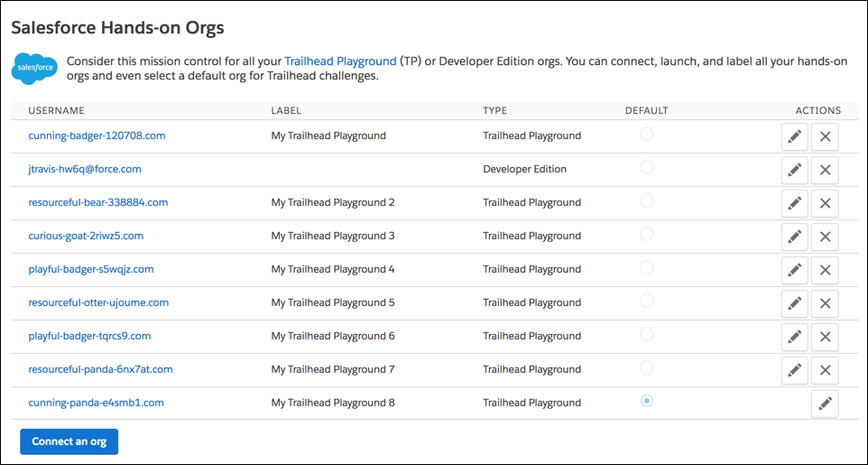Launch resourceful-bear-338884.com org
Image resolution: width=868 pixels, height=465 pixels.
98,202
